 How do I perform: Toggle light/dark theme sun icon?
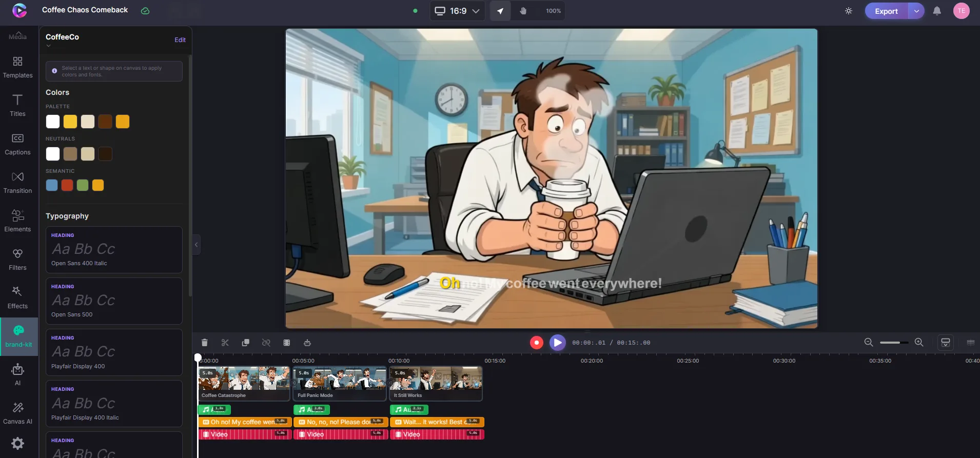tap(849, 11)
